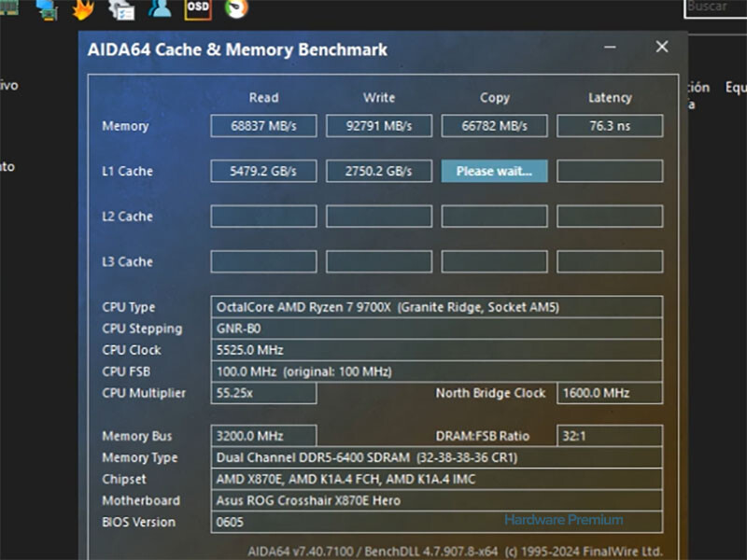Click the Memory Copy result 66782 MB/s
This screenshot has height=560, width=747.
click(x=495, y=126)
